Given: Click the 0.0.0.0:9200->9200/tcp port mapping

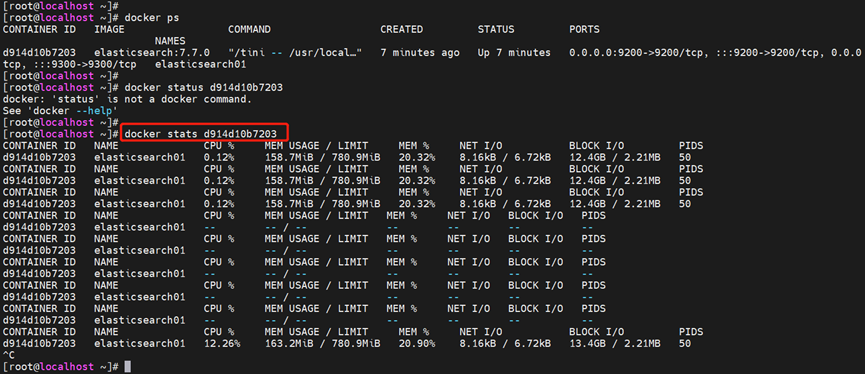Looking at the screenshot, I should [639, 52].
